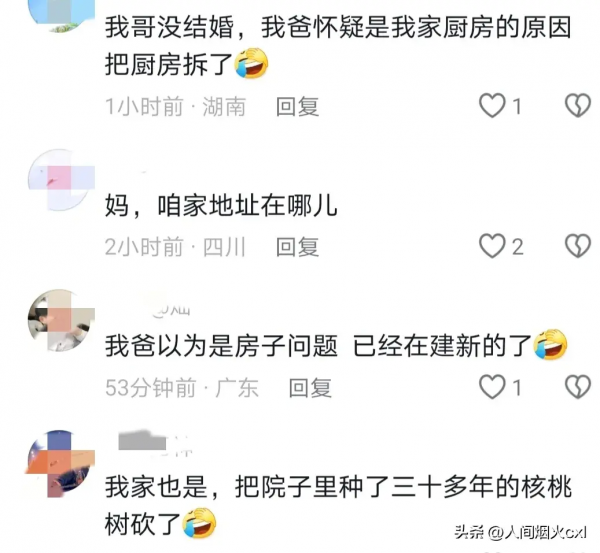Open avatar of the Guangdong commenter

click(x=61, y=320)
